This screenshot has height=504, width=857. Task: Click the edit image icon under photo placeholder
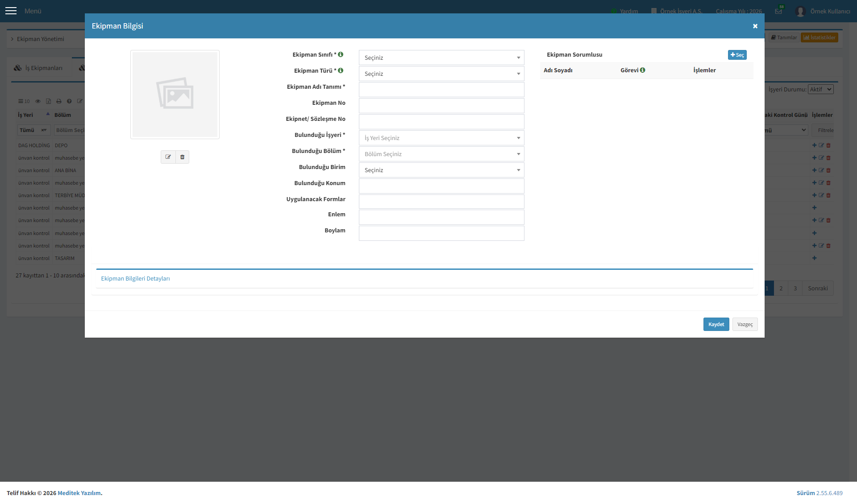[168, 157]
